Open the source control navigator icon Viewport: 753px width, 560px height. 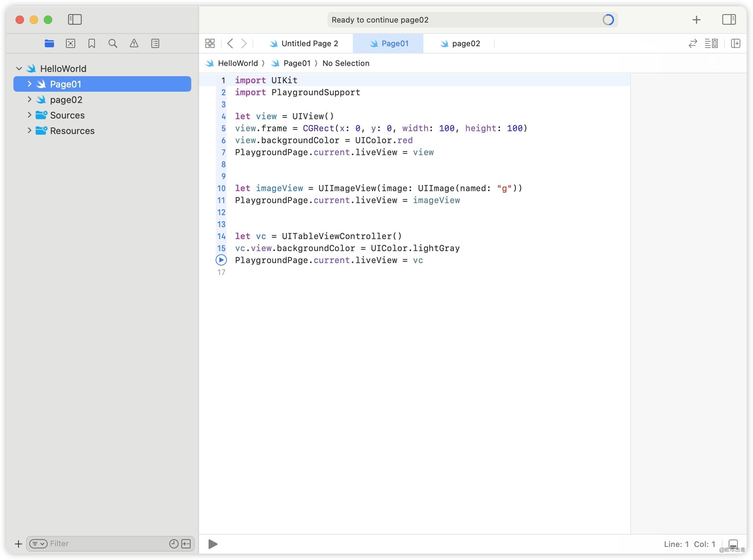(71, 43)
